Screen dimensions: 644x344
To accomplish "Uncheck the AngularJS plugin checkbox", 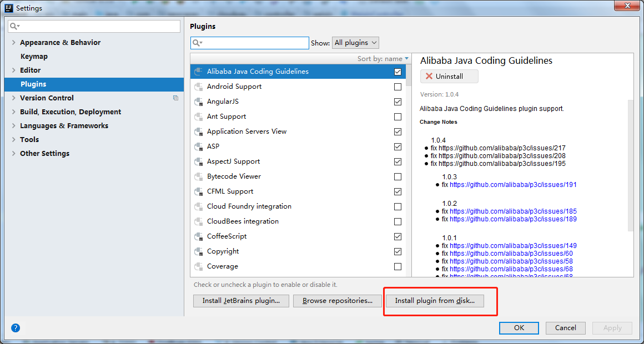I will 398,102.
